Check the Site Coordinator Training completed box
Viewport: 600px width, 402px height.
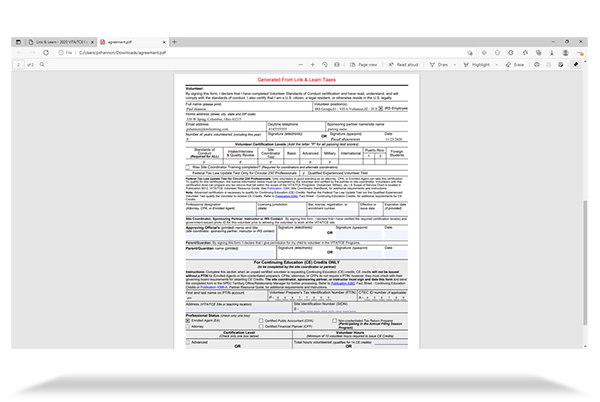[188, 167]
